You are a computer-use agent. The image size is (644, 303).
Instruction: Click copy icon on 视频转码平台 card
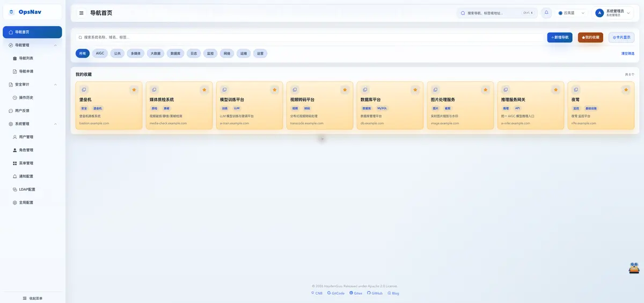[x=295, y=90]
